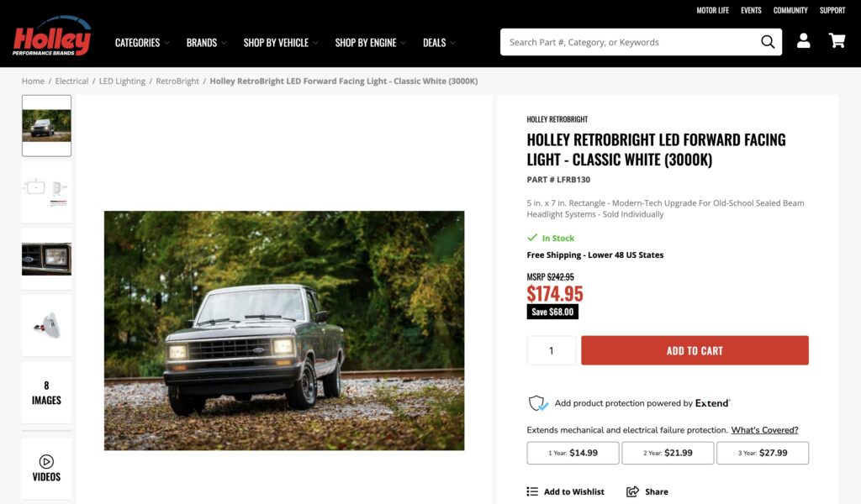Click the red Add To Cart button
Viewport: 861px width, 504px height.
[x=695, y=350]
